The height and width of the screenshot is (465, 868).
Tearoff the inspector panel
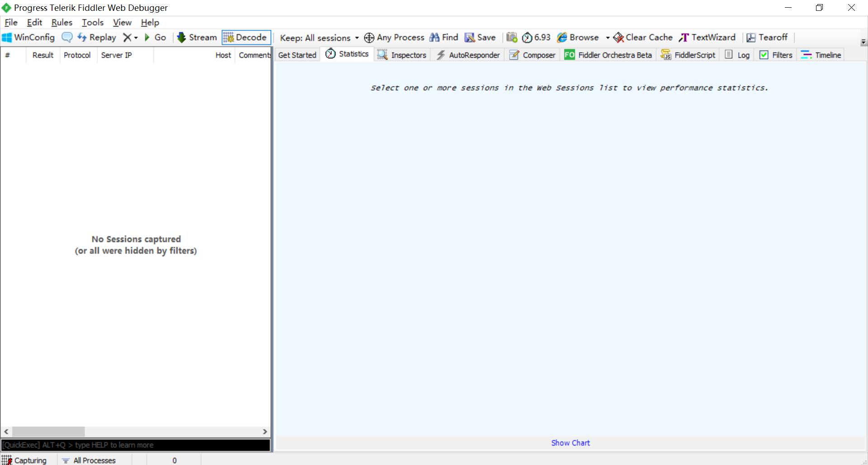coord(767,38)
